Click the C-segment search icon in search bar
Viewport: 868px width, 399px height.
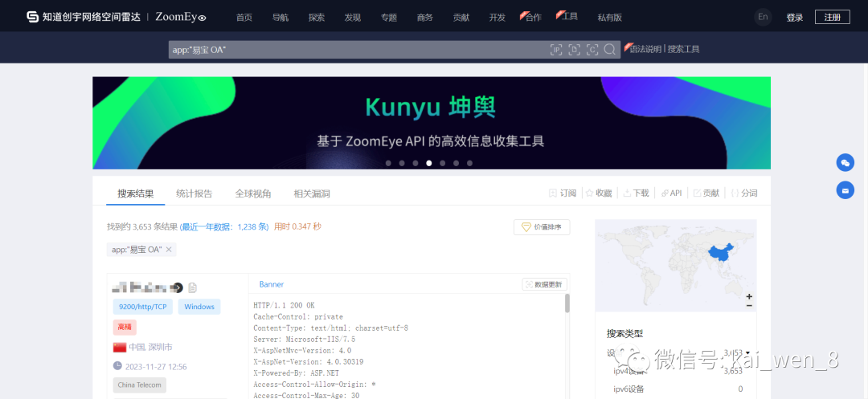[x=592, y=50]
